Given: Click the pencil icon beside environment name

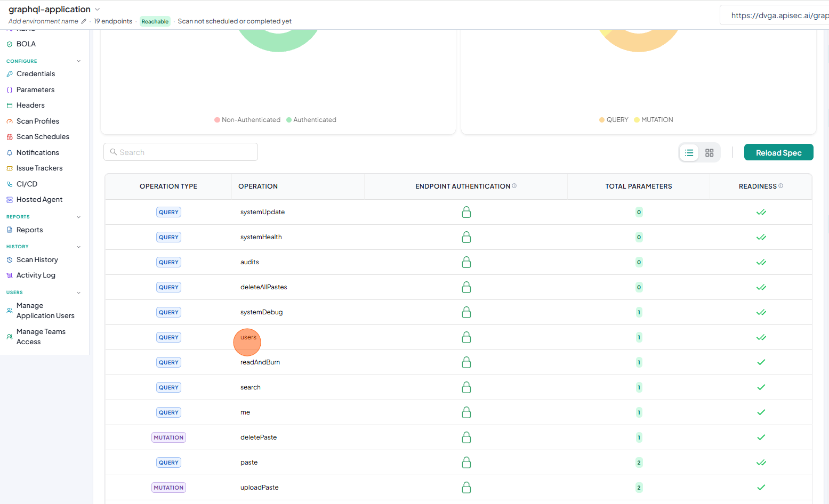Looking at the screenshot, I should click(84, 21).
